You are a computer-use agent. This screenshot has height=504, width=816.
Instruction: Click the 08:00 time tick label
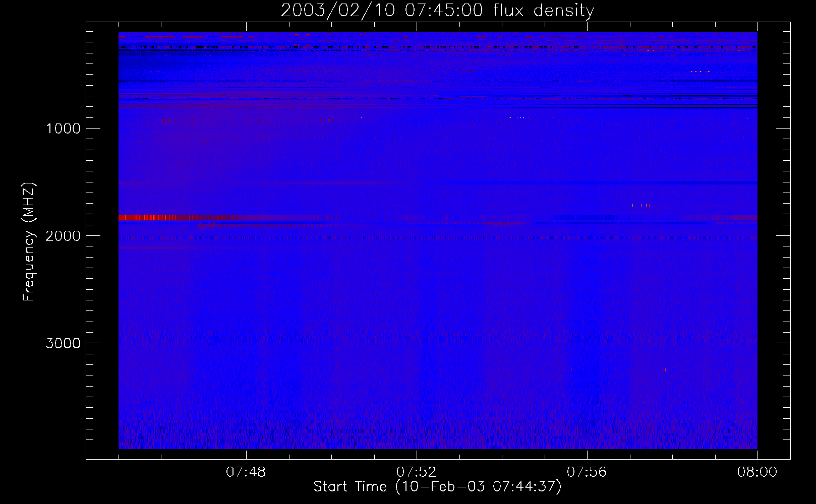click(757, 472)
